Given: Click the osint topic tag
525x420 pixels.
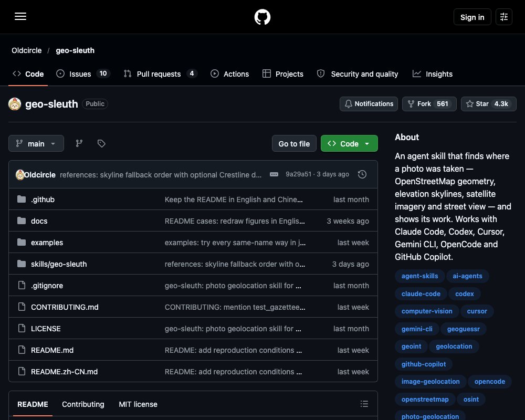Looking at the screenshot, I should (471, 399).
